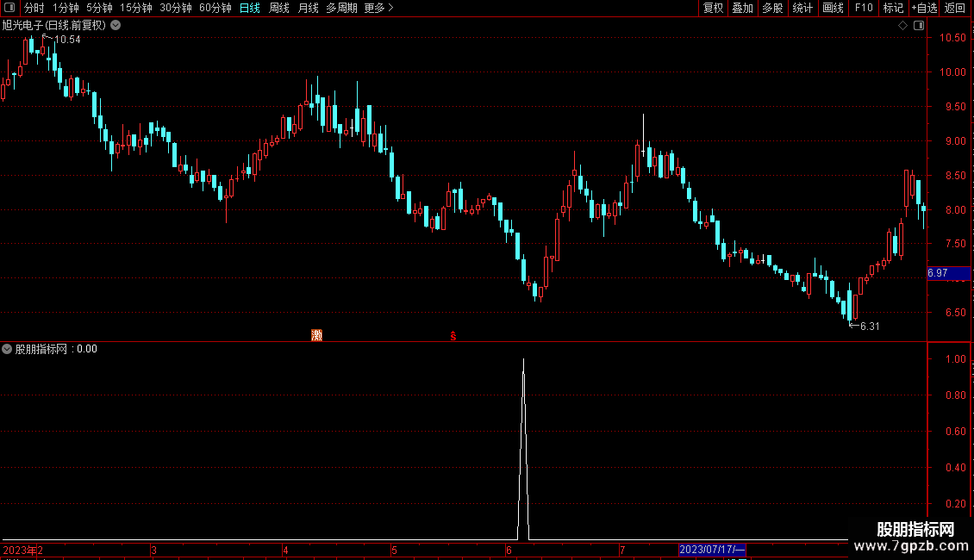Click month 4 on the time axis

click(x=285, y=550)
